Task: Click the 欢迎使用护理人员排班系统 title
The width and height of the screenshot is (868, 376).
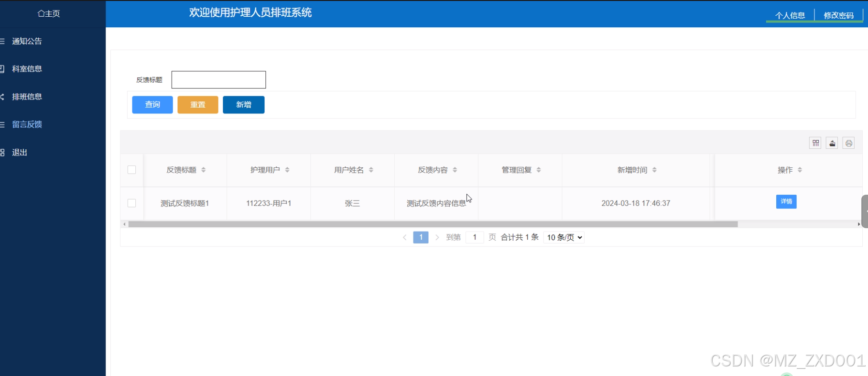Action: pyautogui.click(x=250, y=12)
